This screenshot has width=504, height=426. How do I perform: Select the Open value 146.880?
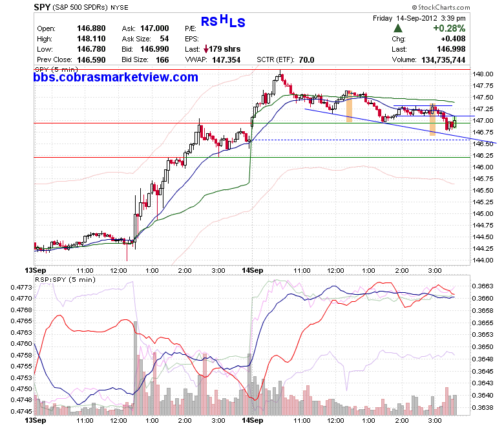(91, 28)
